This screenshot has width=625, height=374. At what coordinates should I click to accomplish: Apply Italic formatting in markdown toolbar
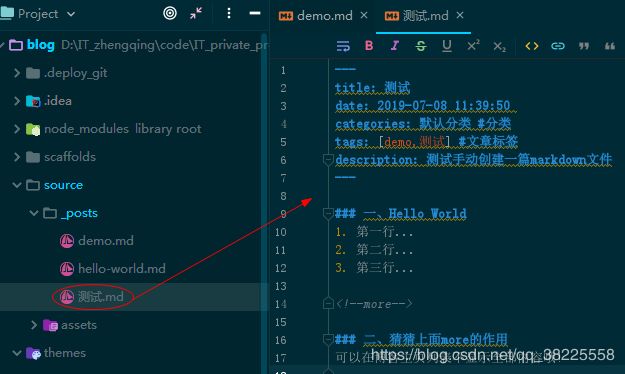tap(395, 46)
